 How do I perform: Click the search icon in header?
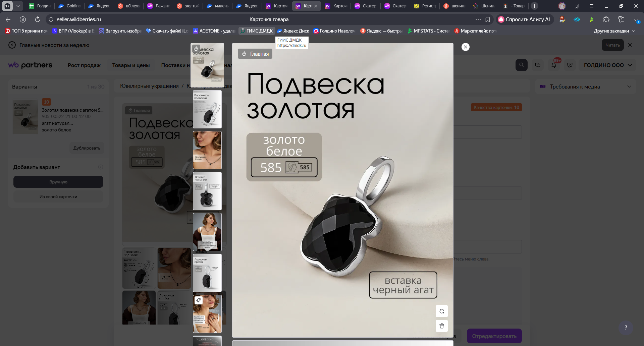[521, 65]
